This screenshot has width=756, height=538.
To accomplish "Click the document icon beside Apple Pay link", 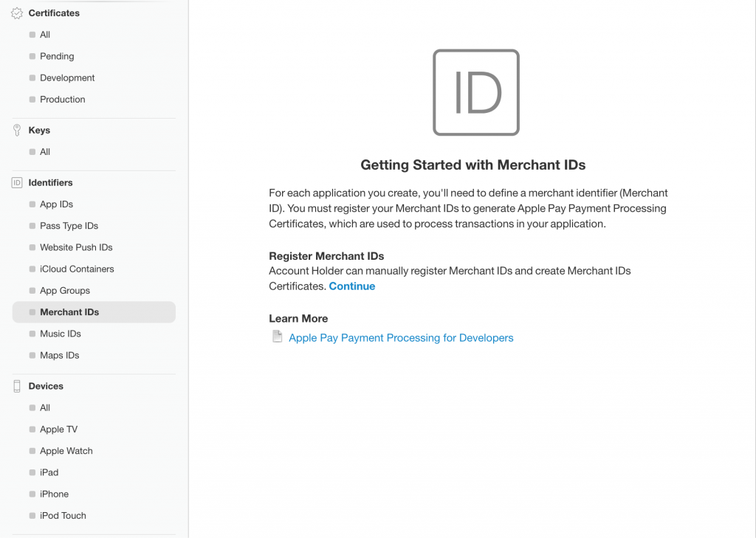I will (278, 337).
